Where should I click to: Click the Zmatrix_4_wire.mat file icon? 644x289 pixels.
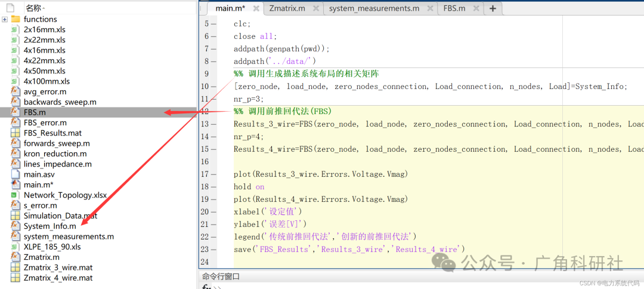(x=15, y=278)
